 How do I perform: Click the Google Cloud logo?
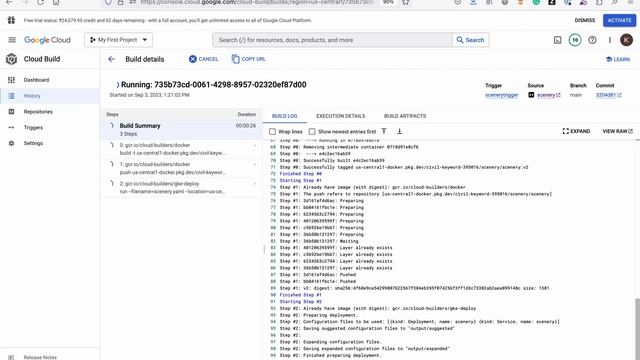pyautogui.click(x=47, y=40)
